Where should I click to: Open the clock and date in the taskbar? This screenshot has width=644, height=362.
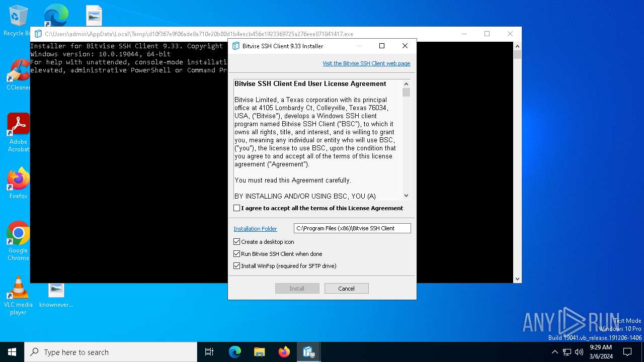point(601,352)
